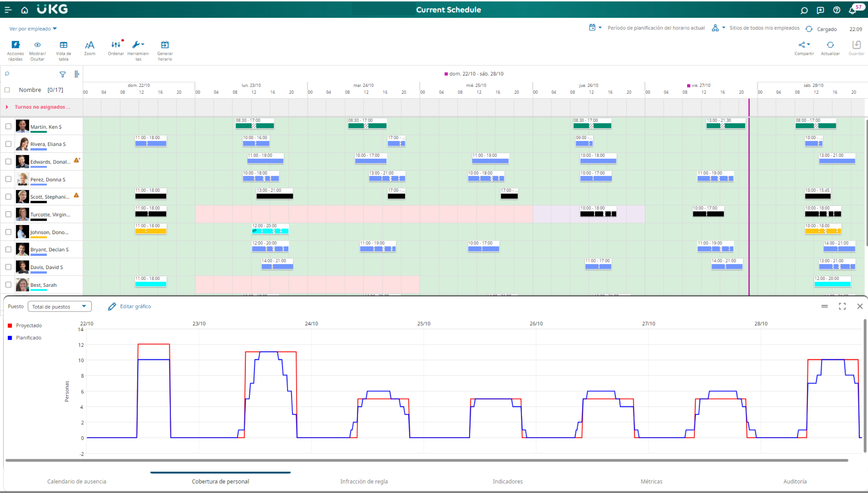Select checkbox for Perez, Donna S
The width and height of the screenshot is (868, 493).
(8, 179)
